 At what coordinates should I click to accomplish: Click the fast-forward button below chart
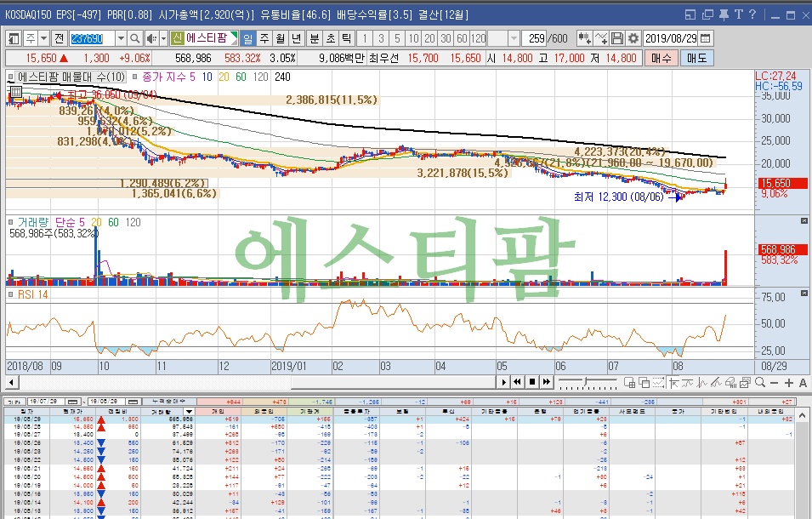(547, 382)
